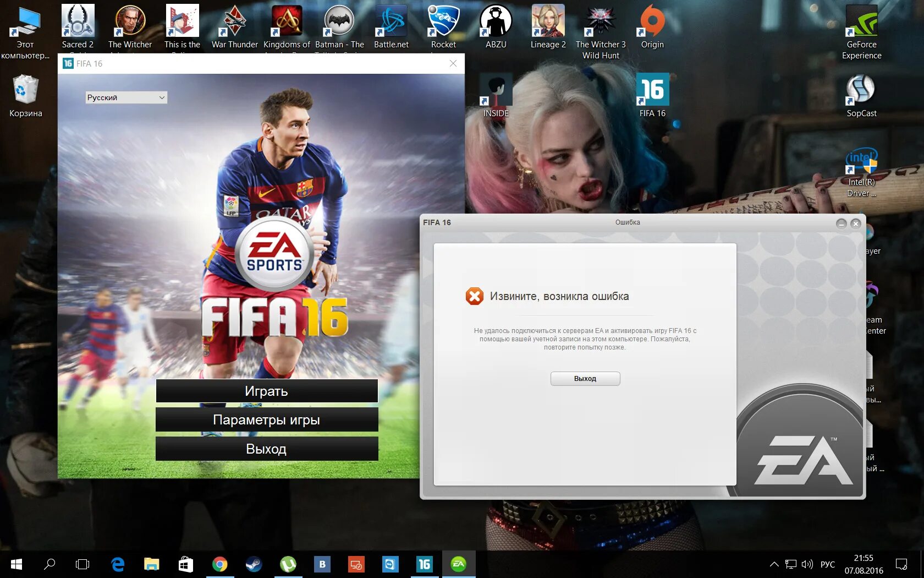The width and height of the screenshot is (924, 578).
Task: Launch War Thunder from desktop
Action: [235, 26]
